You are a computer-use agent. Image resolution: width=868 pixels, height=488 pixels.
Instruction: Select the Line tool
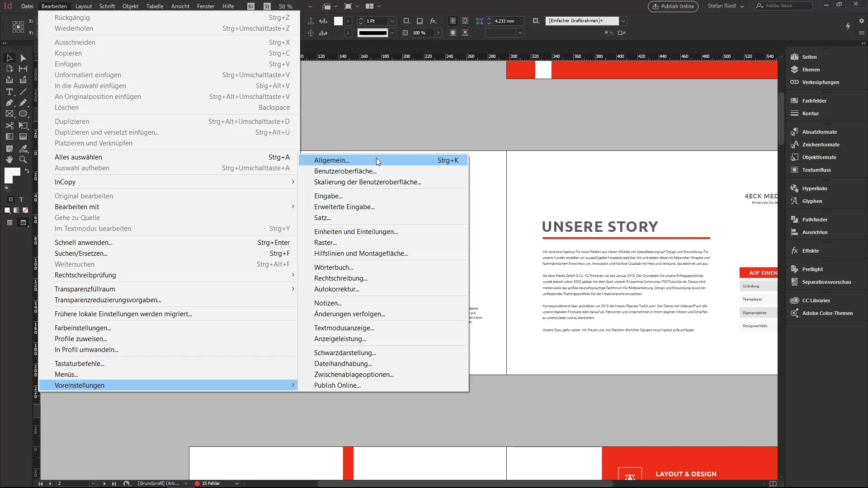(23, 92)
